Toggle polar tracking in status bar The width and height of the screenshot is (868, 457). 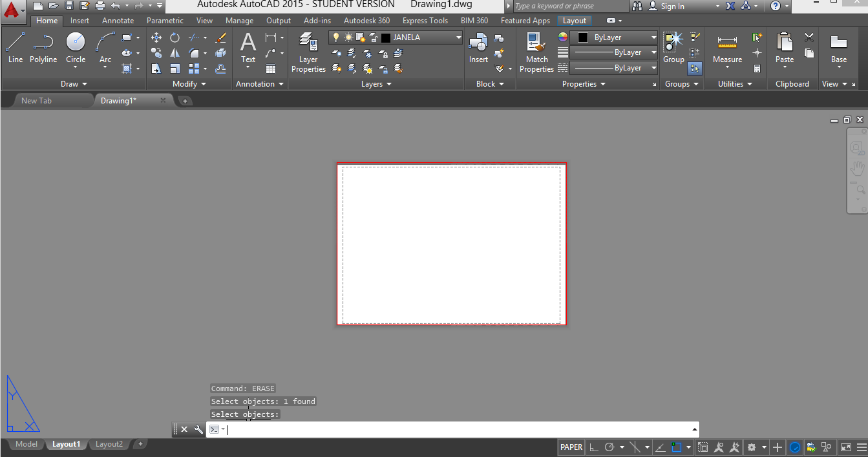tap(609, 447)
